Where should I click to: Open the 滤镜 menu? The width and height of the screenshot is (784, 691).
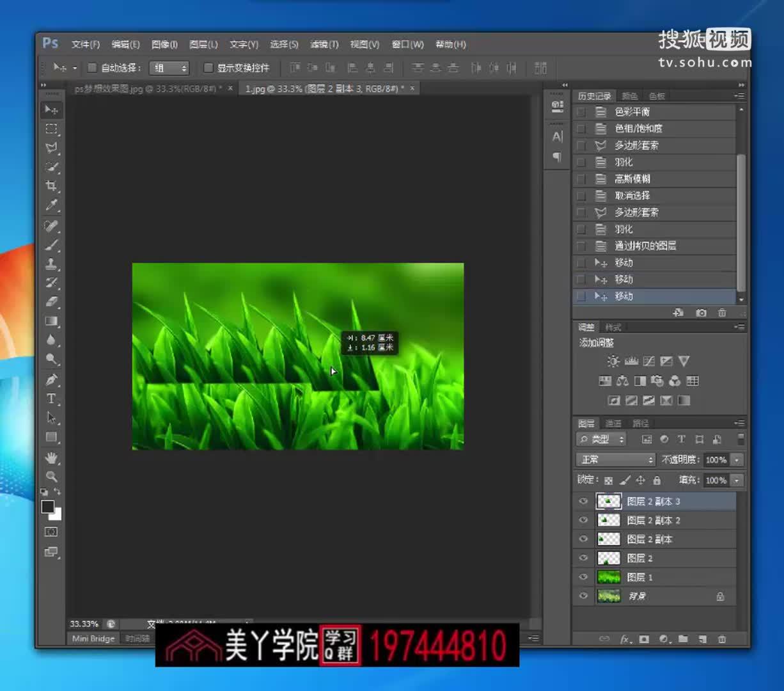tap(324, 44)
